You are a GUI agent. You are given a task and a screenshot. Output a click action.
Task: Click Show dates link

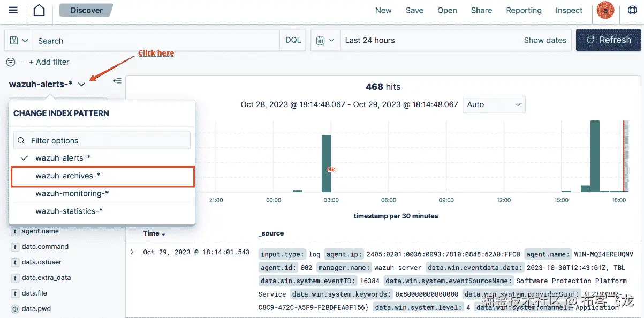[x=545, y=40]
